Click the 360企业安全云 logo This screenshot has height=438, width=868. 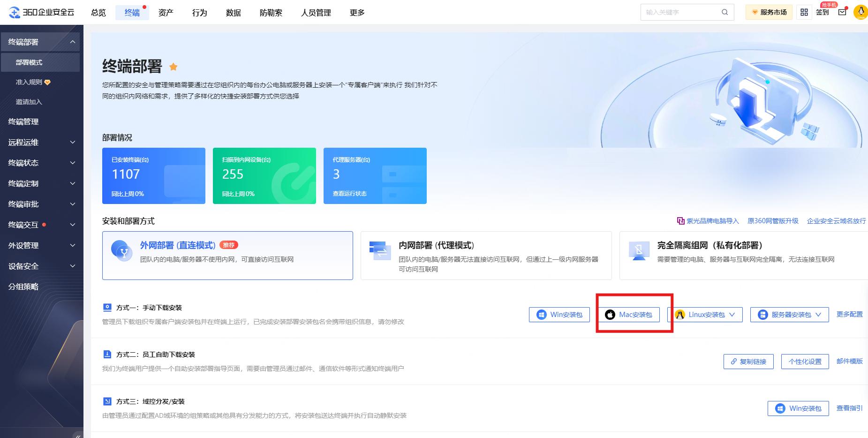click(x=42, y=12)
